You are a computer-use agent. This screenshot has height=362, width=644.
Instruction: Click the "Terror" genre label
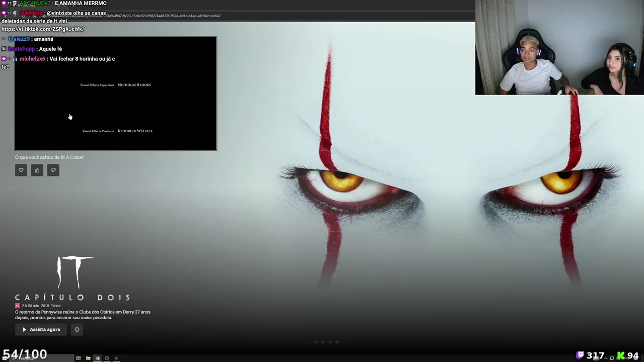(56, 306)
